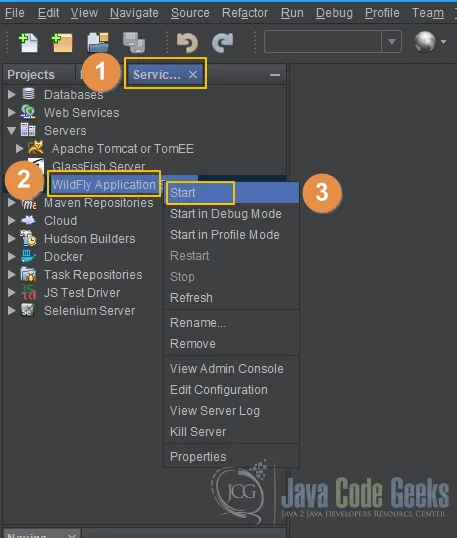This screenshot has height=538, width=457.
Task: Click the New Project toolbar icon
Action: point(62,43)
